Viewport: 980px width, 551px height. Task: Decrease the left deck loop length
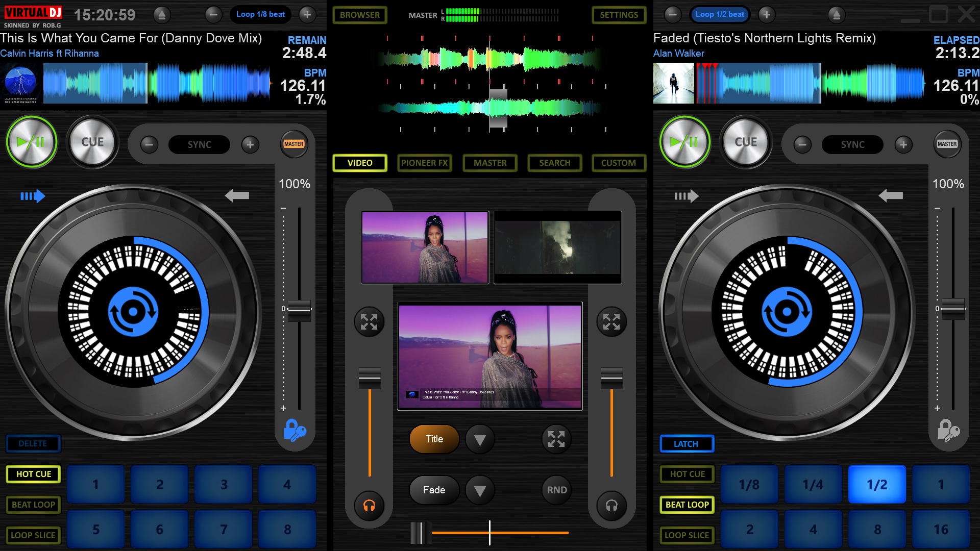click(213, 15)
